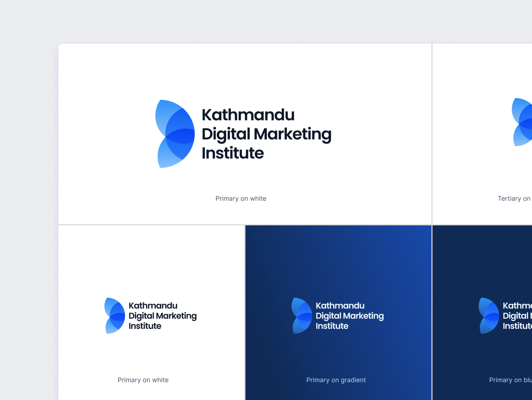Click the 'Tertiary on' caption

point(514,199)
